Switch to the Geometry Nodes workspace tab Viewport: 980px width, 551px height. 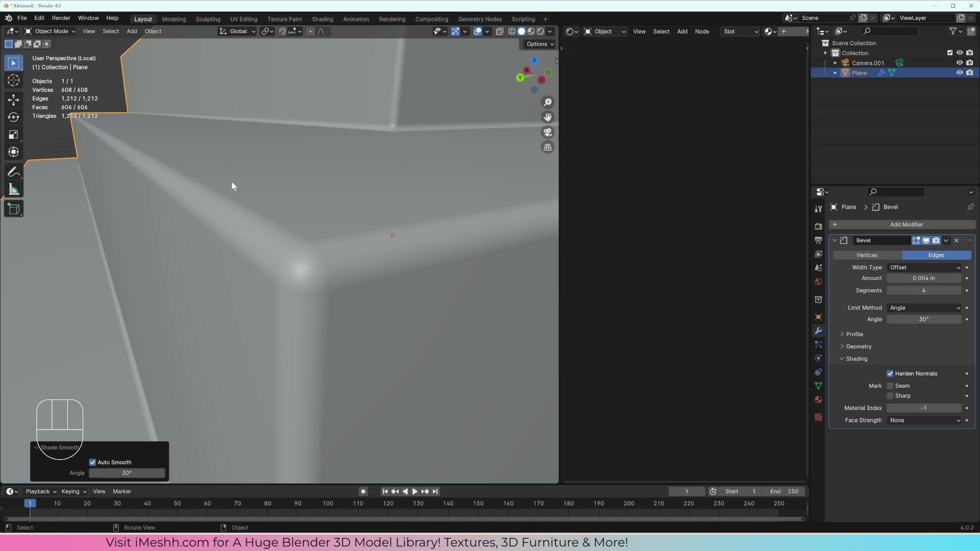[x=479, y=19]
